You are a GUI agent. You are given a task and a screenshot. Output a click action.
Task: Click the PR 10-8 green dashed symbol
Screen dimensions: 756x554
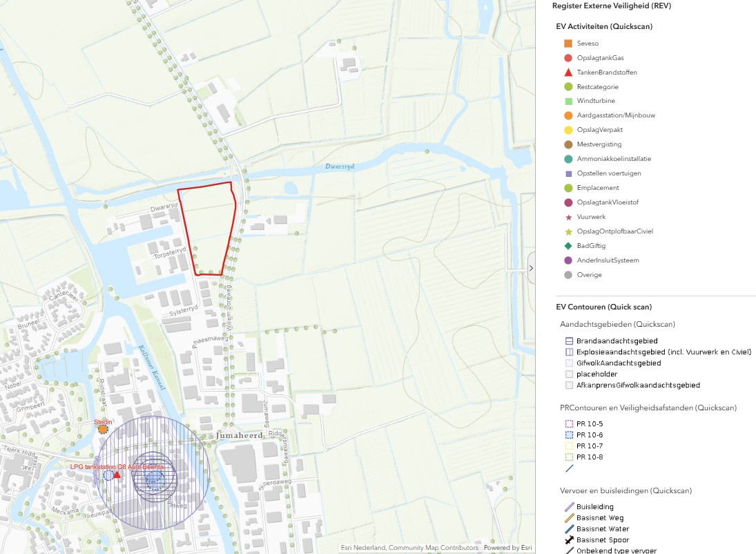(569, 457)
